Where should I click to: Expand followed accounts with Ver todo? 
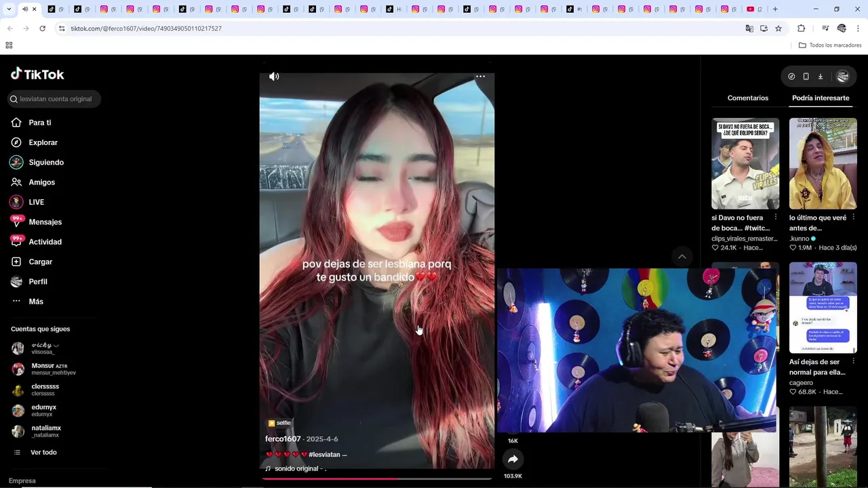pyautogui.click(x=35, y=452)
